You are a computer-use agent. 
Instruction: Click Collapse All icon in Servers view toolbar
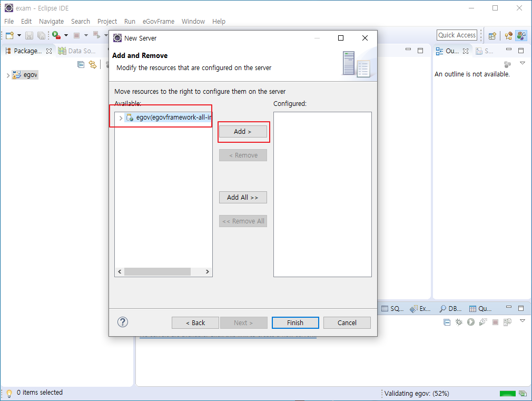(447, 322)
